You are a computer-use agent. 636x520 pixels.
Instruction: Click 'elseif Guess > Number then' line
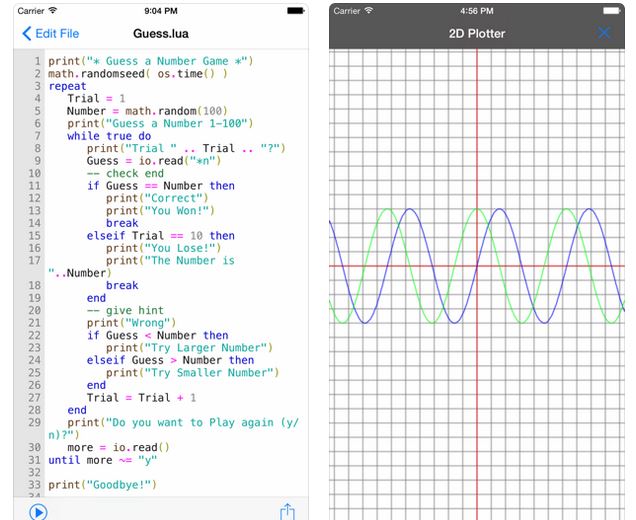click(170, 361)
